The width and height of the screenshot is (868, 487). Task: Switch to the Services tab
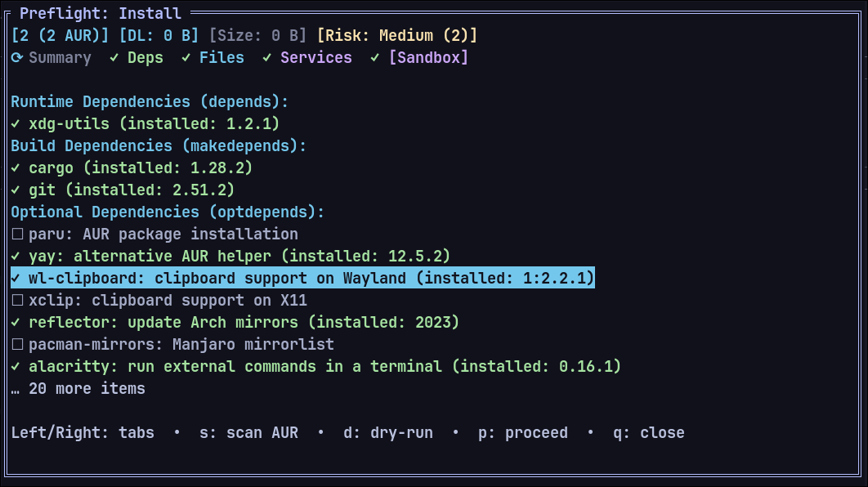tap(315, 57)
